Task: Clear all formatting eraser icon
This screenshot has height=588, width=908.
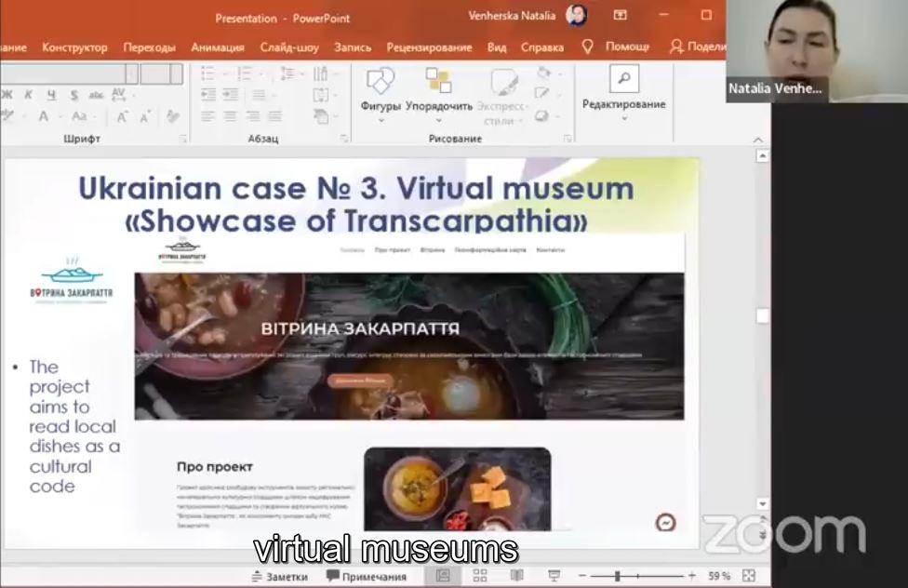Action: pyautogui.click(x=172, y=116)
